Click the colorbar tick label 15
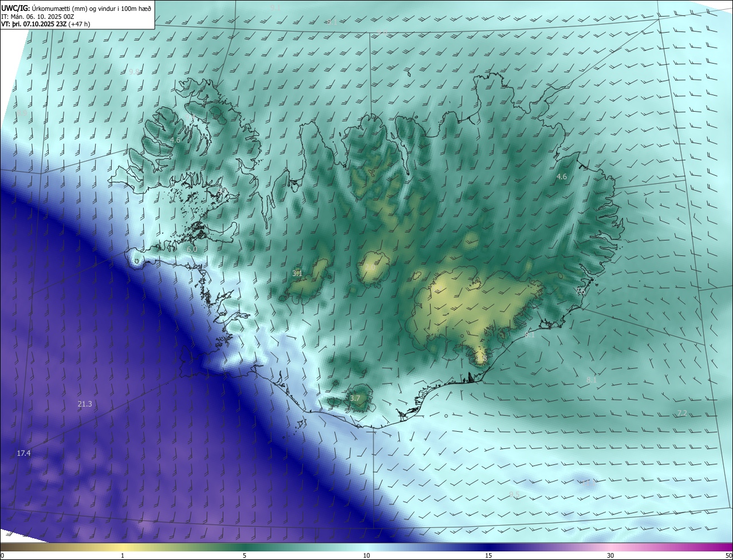This screenshot has height=560, width=733. (488, 555)
